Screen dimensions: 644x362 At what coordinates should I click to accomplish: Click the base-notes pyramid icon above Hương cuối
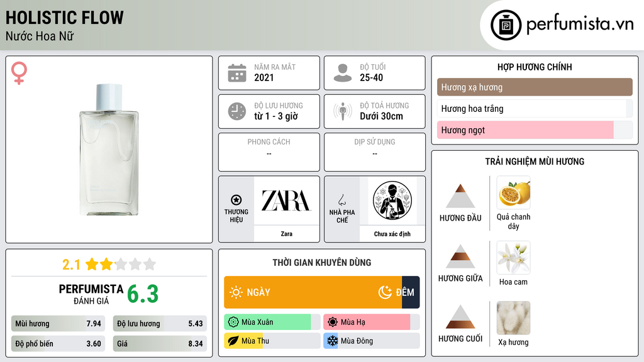(x=460, y=317)
